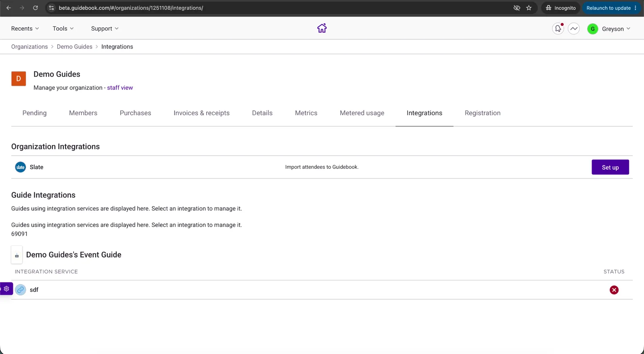The image size is (644, 354).
Task: Open the purple settings gear widget
Action: pyautogui.click(x=6, y=289)
